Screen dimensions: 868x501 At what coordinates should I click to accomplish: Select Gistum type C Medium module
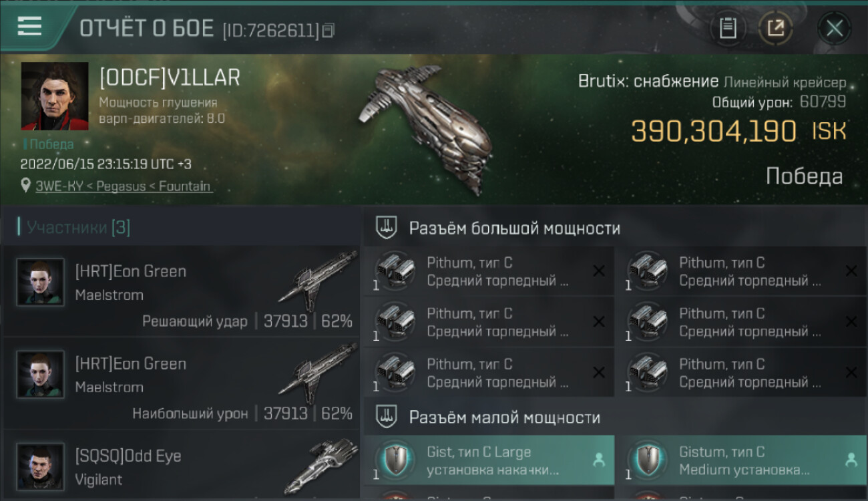pyautogui.click(x=741, y=460)
